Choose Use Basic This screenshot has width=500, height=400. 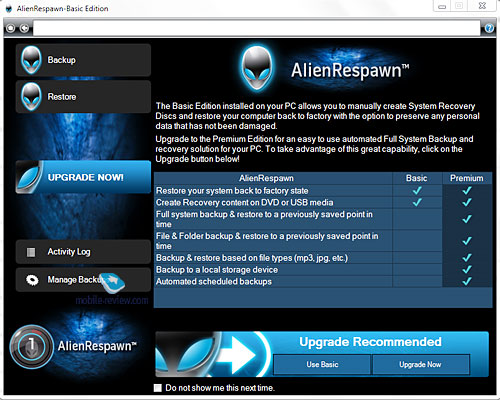pyautogui.click(x=322, y=364)
